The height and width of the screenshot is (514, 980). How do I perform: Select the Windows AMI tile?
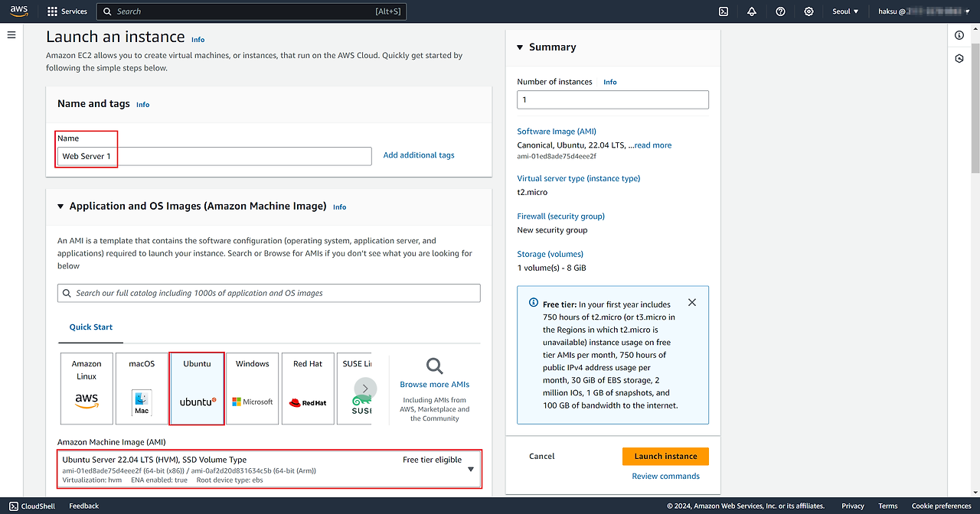point(253,389)
